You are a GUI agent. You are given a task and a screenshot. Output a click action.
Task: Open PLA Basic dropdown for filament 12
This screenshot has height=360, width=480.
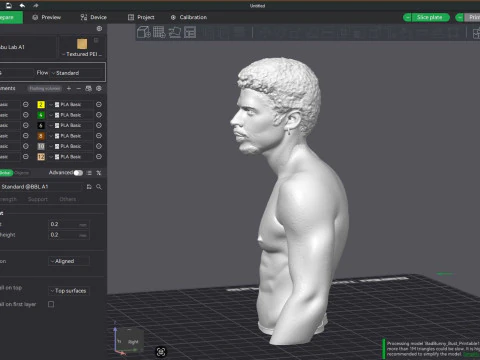(x=71, y=157)
